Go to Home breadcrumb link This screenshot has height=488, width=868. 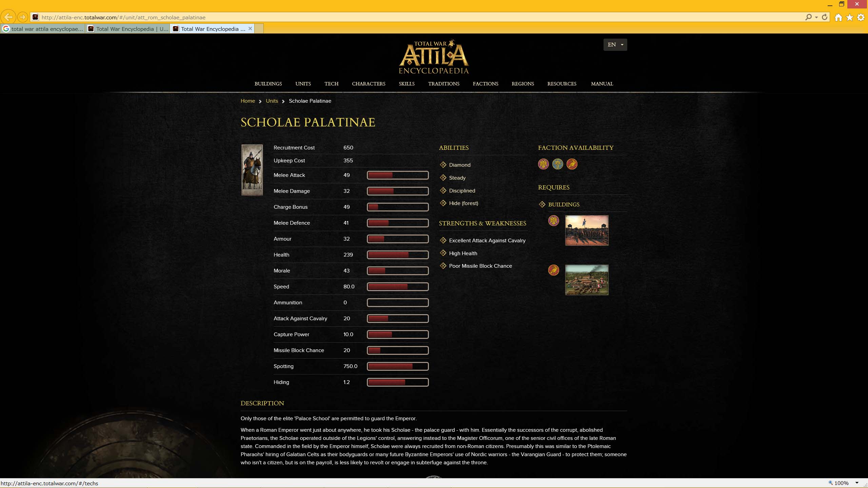pyautogui.click(x=248, y=101)
